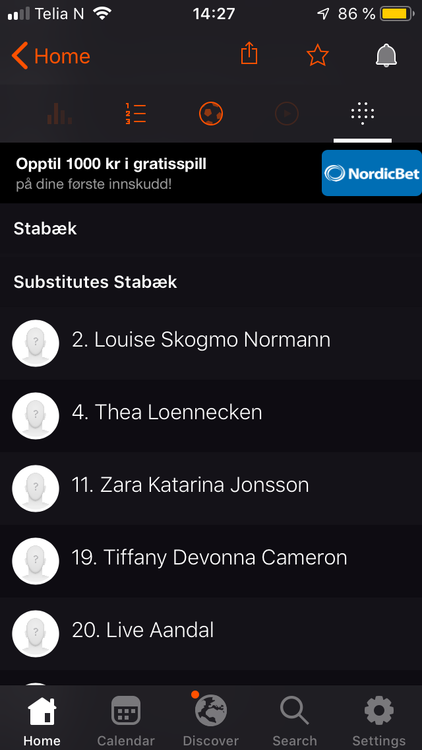Image resolution: width=422 pixels, height=750 pixels.
Task: Toggle the notification bell
Action: (x=386, y=55)
